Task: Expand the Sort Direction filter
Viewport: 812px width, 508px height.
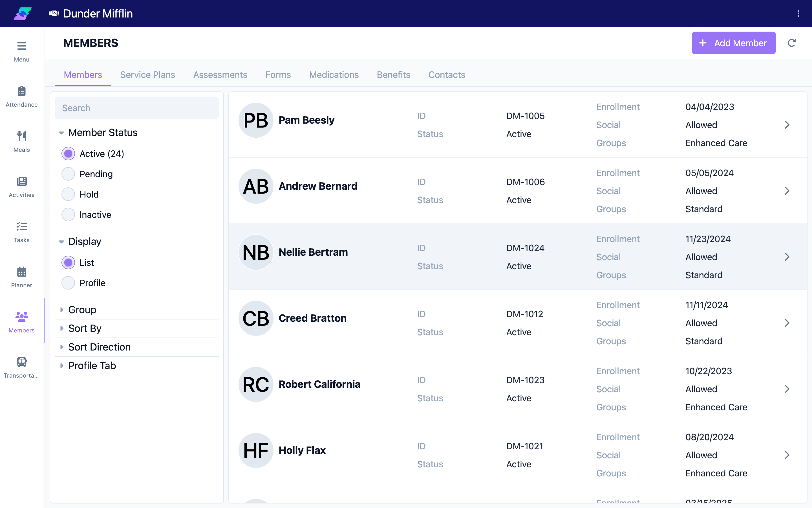Action: [136, 347]
